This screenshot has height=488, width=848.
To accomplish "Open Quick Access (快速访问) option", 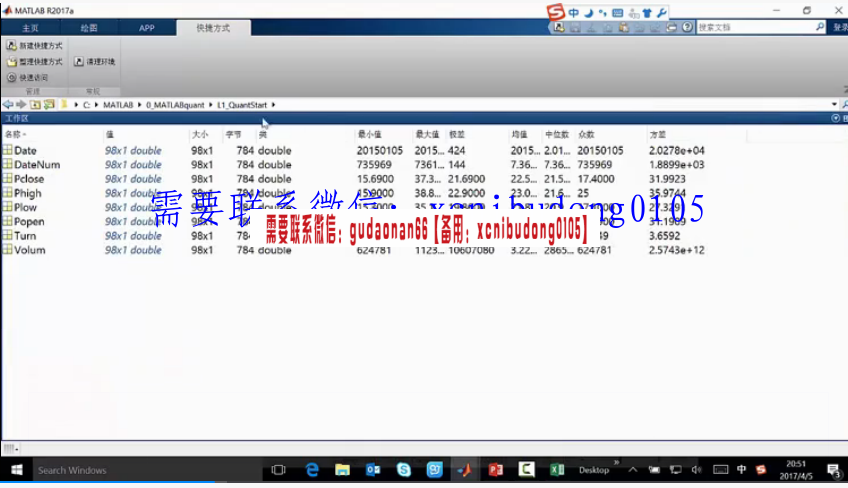I will (28, 77).
